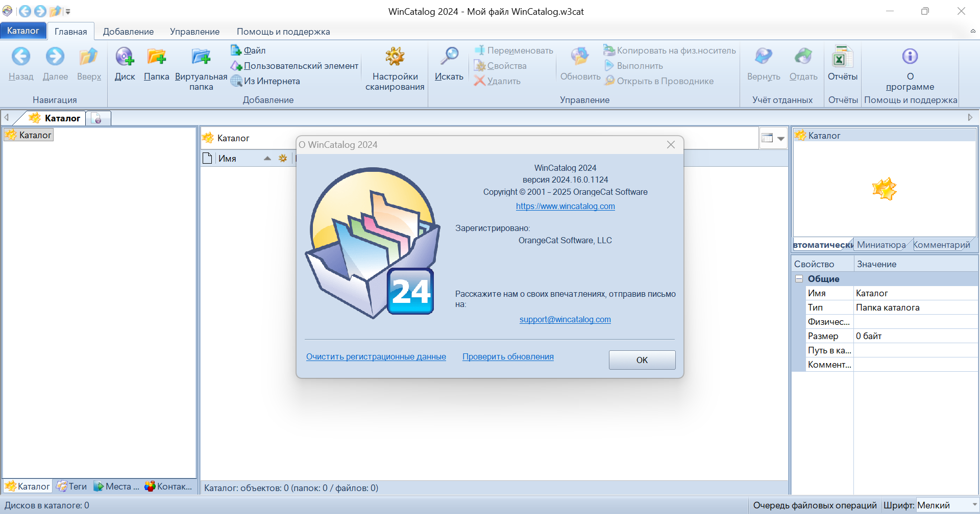
Task: Close the О WinCatalog 2024 dialog
Action: (x=671, y=145)
